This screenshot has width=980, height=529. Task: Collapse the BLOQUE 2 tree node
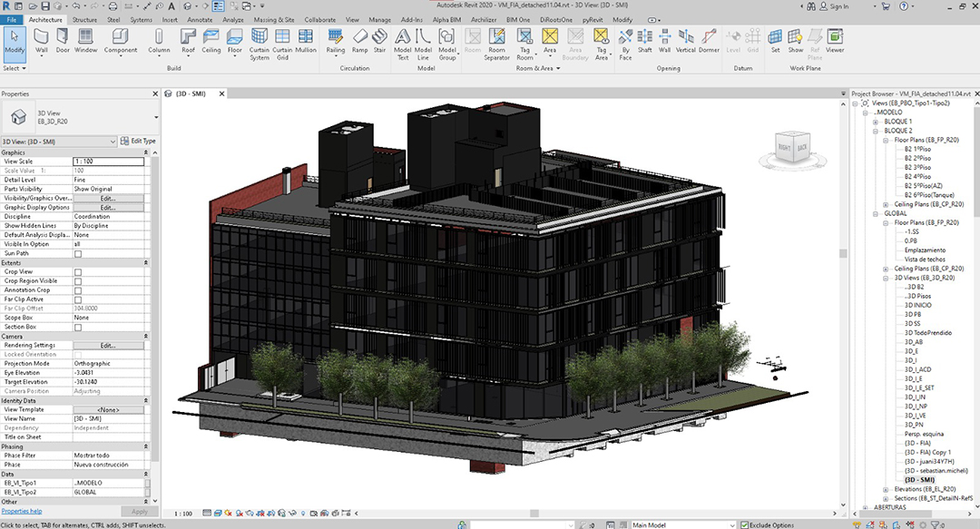[877, 131]
